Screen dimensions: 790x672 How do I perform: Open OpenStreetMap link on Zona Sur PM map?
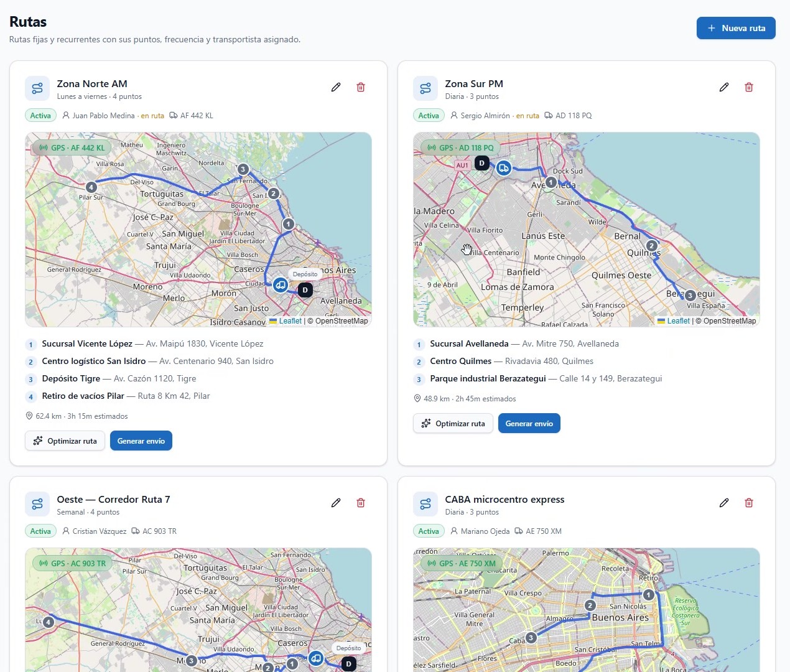[730, 321]
